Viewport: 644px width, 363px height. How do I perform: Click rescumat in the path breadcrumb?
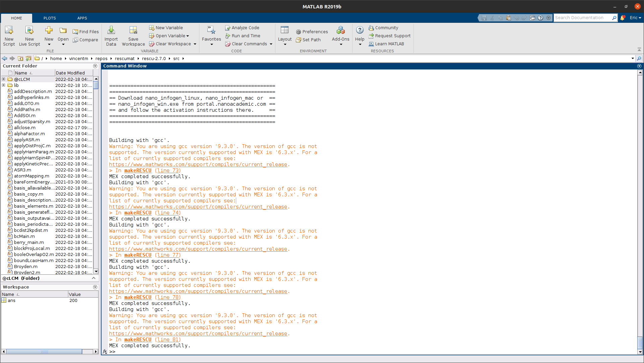(125, 58)
